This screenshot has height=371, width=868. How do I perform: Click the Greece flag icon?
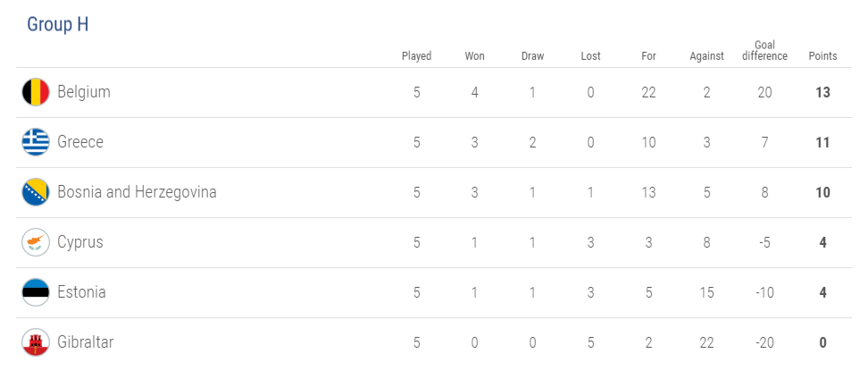(36, 142)
